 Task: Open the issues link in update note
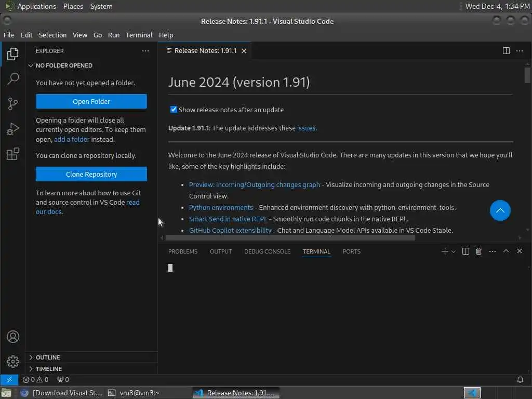306,128
